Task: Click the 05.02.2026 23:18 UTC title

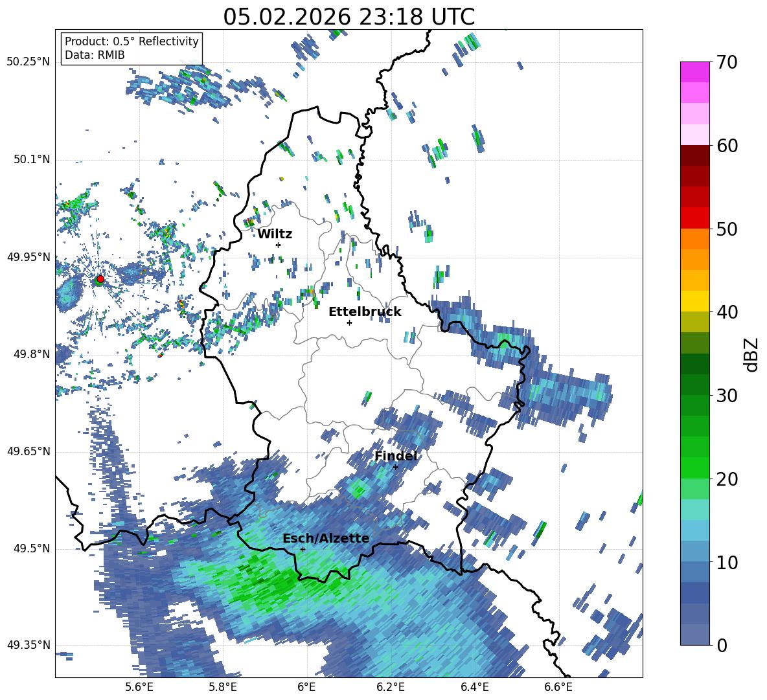Action: (349, 17)
